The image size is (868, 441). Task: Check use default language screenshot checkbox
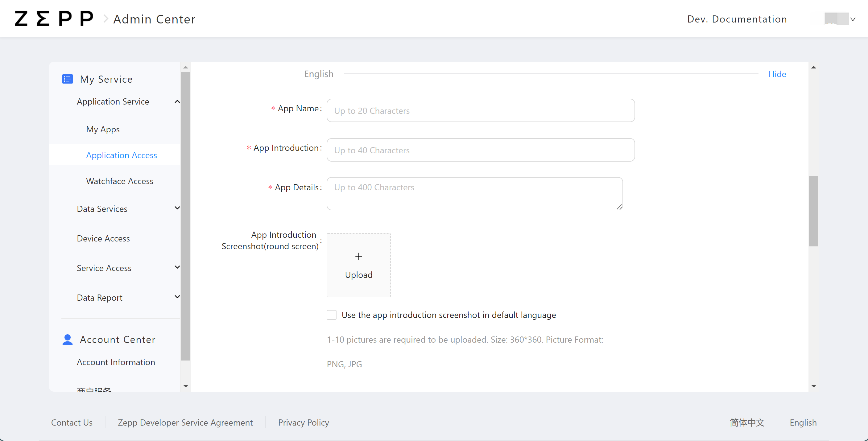[x=332, y=315]
